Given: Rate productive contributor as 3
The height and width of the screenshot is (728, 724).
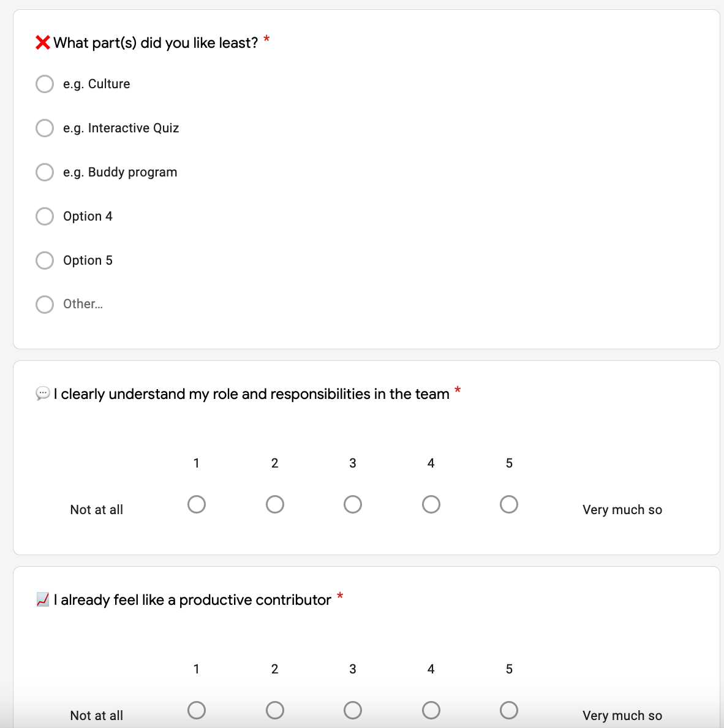Looking at the screenshot, I should 353,710.
